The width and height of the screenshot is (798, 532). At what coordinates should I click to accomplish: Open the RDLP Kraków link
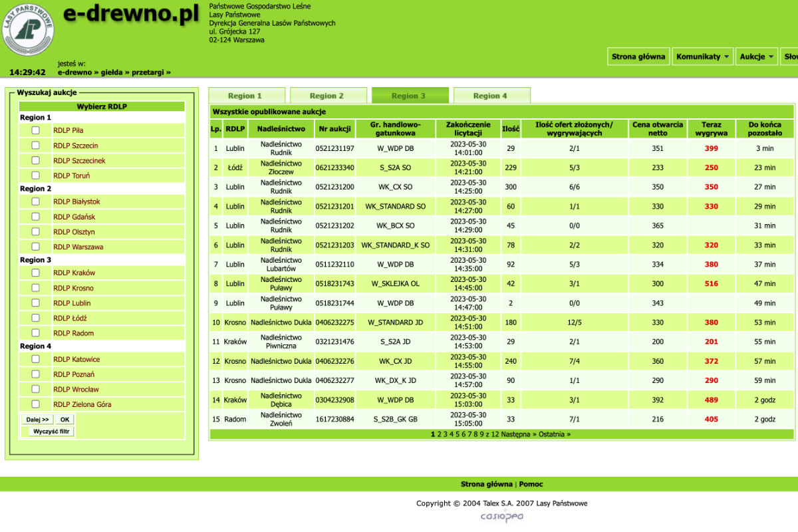click(74, 273)
